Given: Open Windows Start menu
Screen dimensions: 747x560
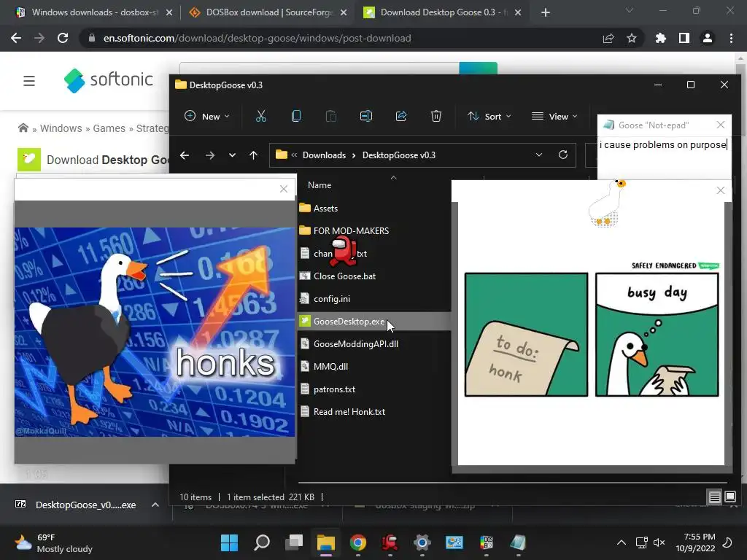Looking at the screenshot, I should coord(229,542).
